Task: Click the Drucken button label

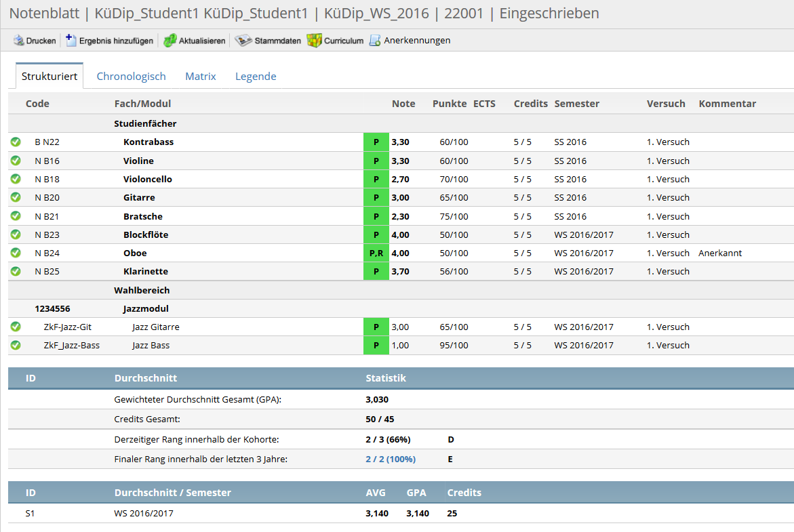Action: pyautogui.click(x=41, y=41)
